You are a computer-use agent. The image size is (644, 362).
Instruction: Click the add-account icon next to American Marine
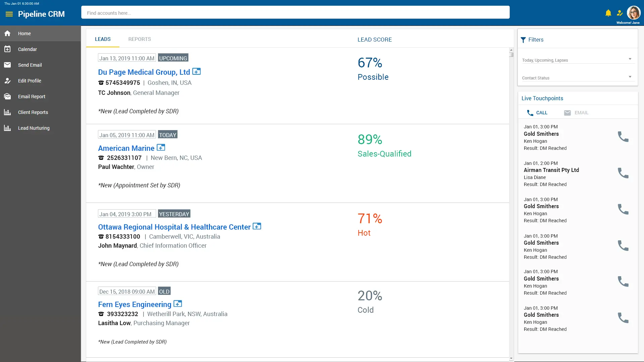[161, 147]
